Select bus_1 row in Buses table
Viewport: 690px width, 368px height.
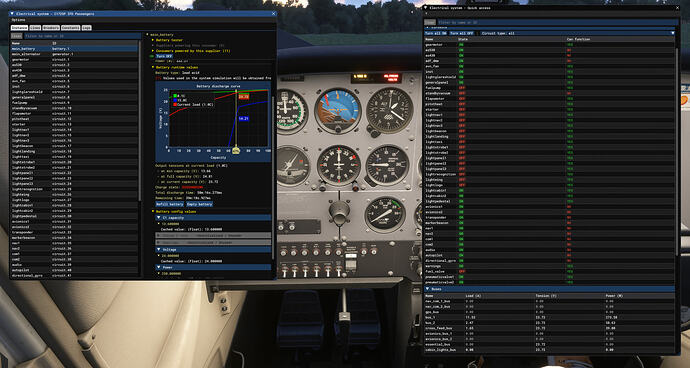[549, 317]
